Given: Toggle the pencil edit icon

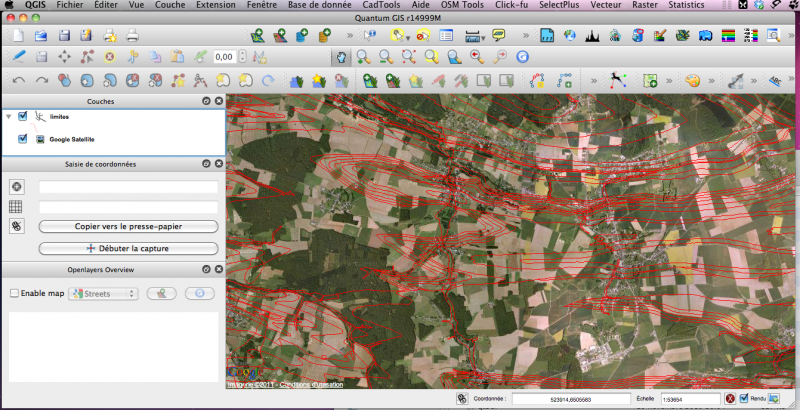Looking at the screenshot, I should (x=18, y=57).
